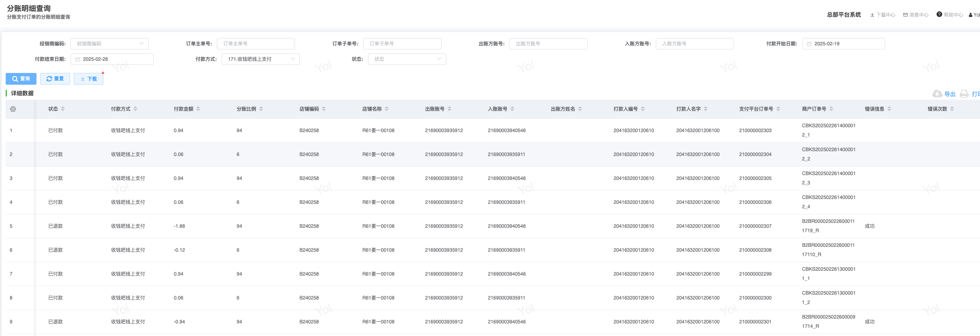Click the table settings gear icon
The image size is (980, 336).
[x=13, y=109]
